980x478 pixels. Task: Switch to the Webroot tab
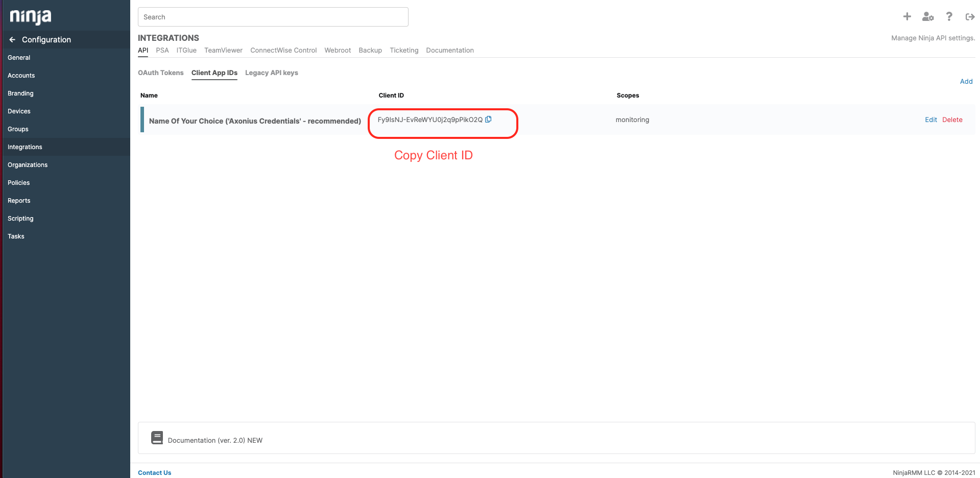point(338,50)
